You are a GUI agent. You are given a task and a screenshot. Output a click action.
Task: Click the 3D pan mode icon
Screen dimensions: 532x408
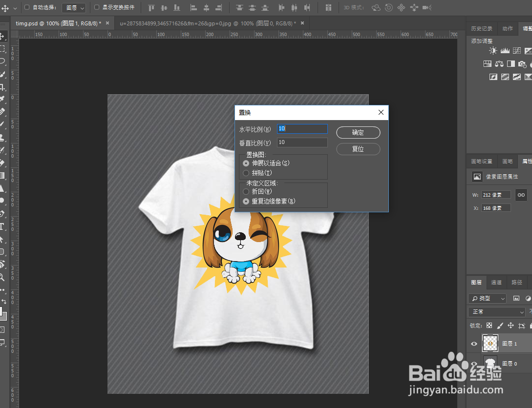[x=402, y=7]
